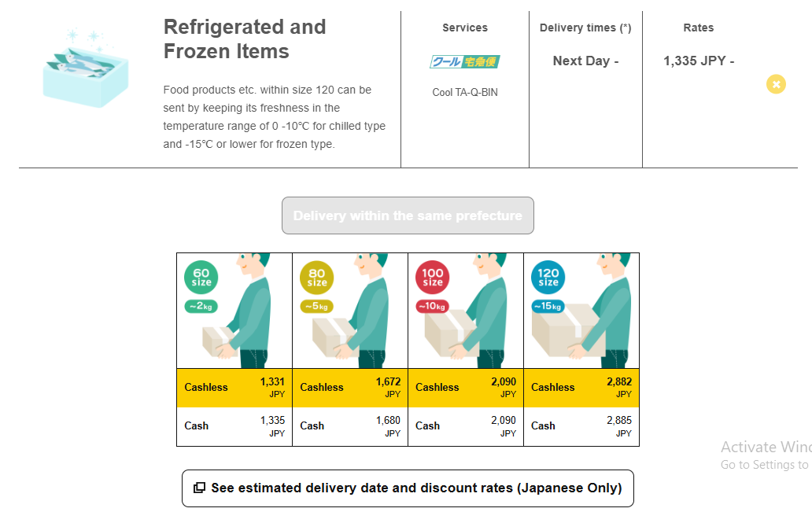812x523 pixels.
Task: Open estimated delivery date and discount rates link
Action: [416, 488]
